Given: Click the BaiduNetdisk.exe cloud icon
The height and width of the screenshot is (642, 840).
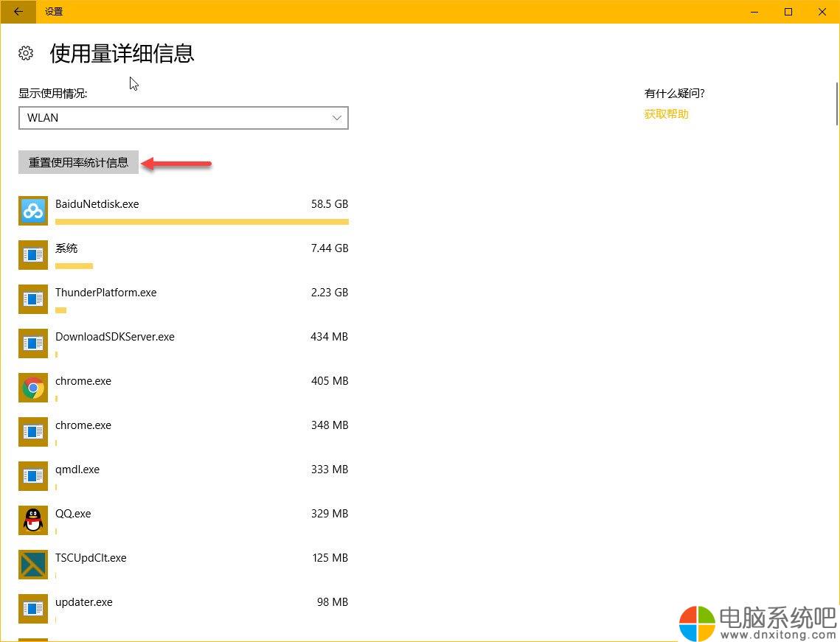Looking at the screenshot, I should pyautogui.click(x=33, y=211).
